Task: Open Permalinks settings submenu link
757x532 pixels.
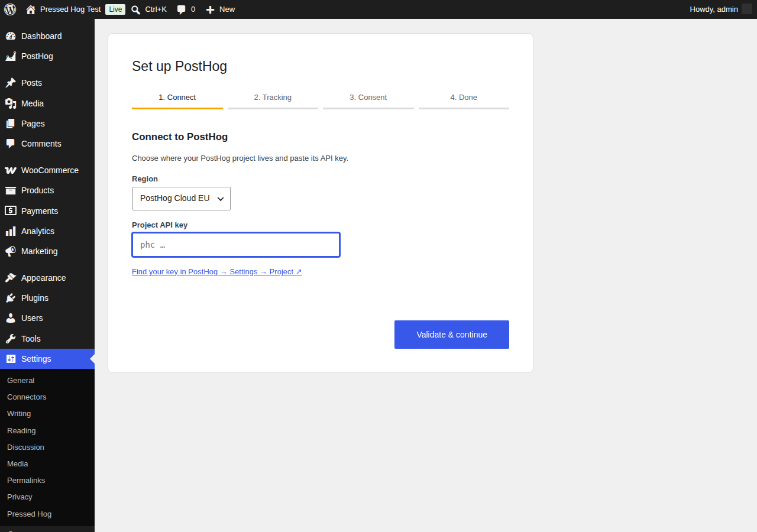Action: pyautogui.click(x=26, y=481)
